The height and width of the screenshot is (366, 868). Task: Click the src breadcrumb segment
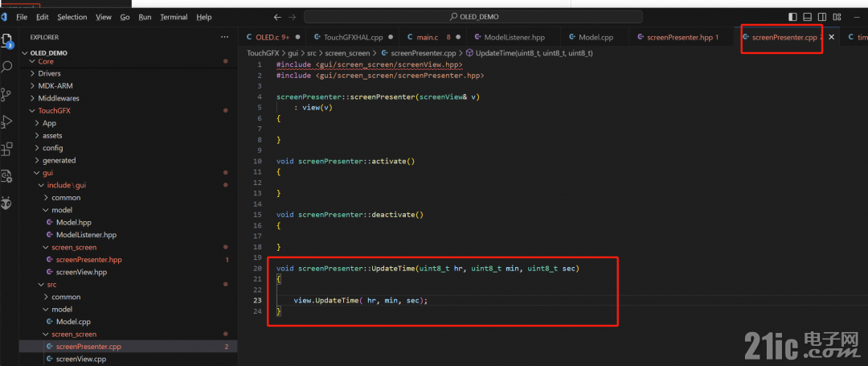(312, 53)
